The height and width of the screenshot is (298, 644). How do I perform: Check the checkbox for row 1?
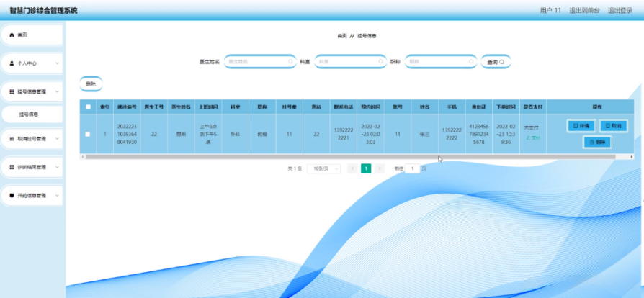[x=88, y=134]
